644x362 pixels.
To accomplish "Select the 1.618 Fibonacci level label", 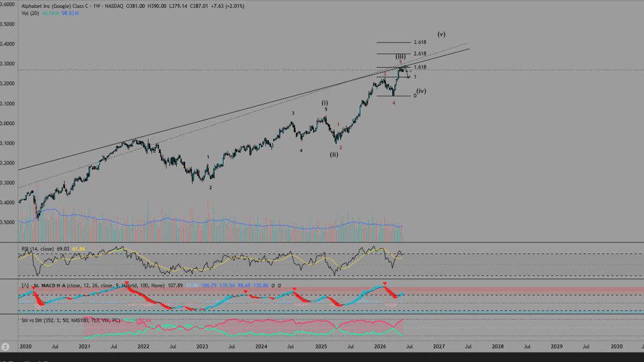I will [420, 67].
